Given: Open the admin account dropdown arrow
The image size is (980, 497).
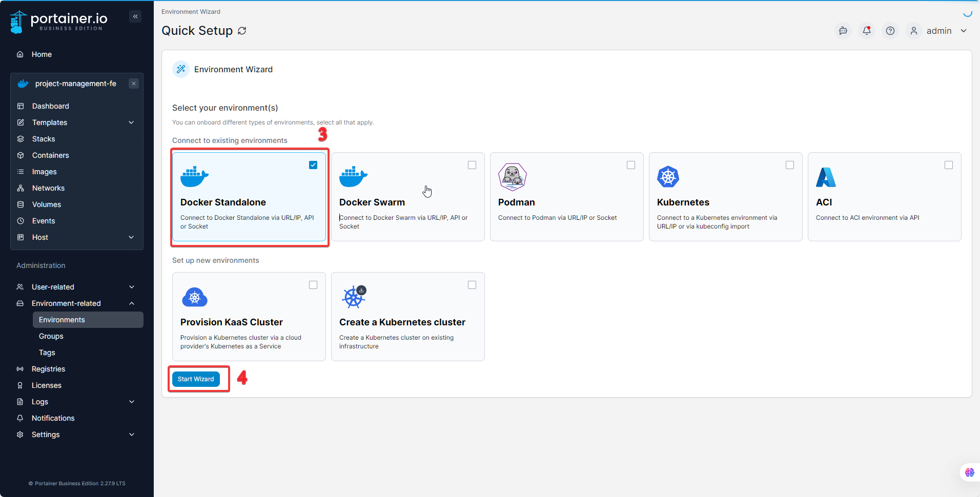Looking at the screenshot, I should coord(964,31).
